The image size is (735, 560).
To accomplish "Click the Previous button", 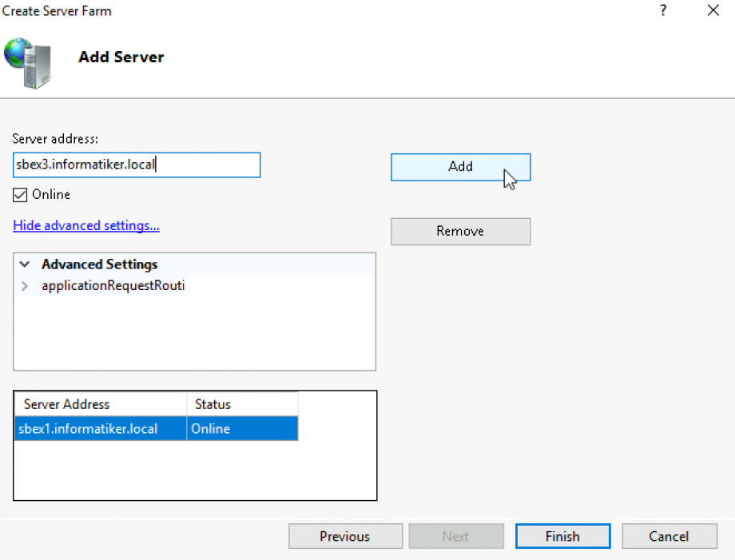I will 345,536.
